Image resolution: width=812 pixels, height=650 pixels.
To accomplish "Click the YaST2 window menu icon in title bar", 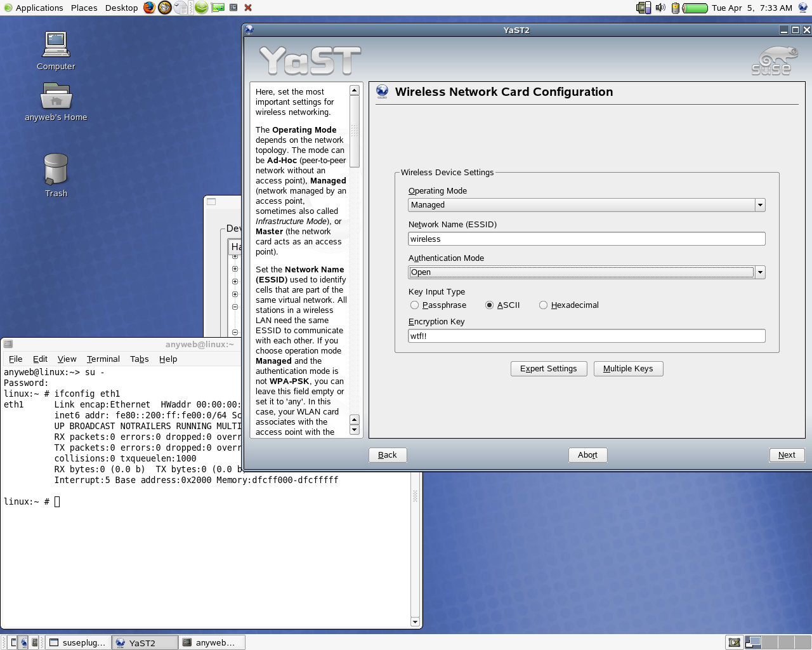I will [249, 30].
